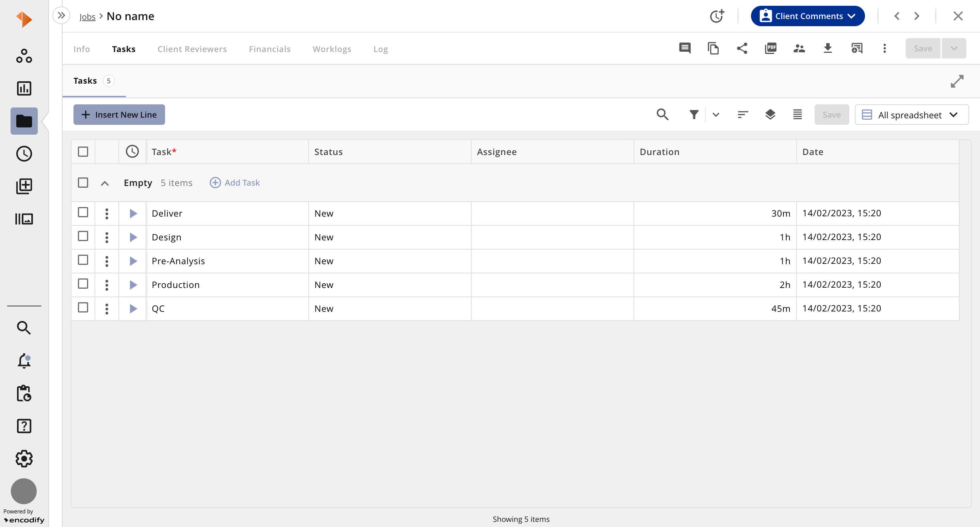The image size is (980, 527).
Task: Click the add time log clock-plus icon
Action: coord(717,16)
